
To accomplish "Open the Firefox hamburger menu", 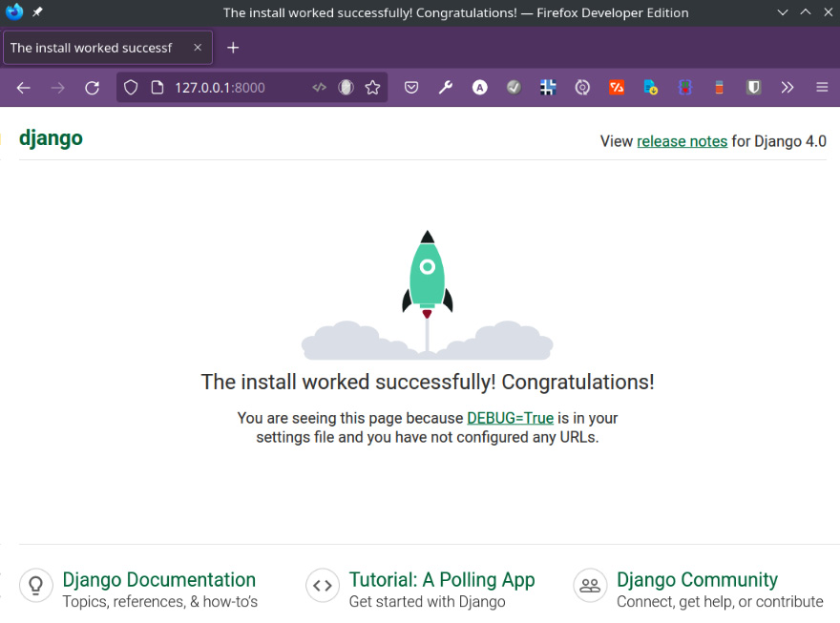I will [x=822, y=87].
